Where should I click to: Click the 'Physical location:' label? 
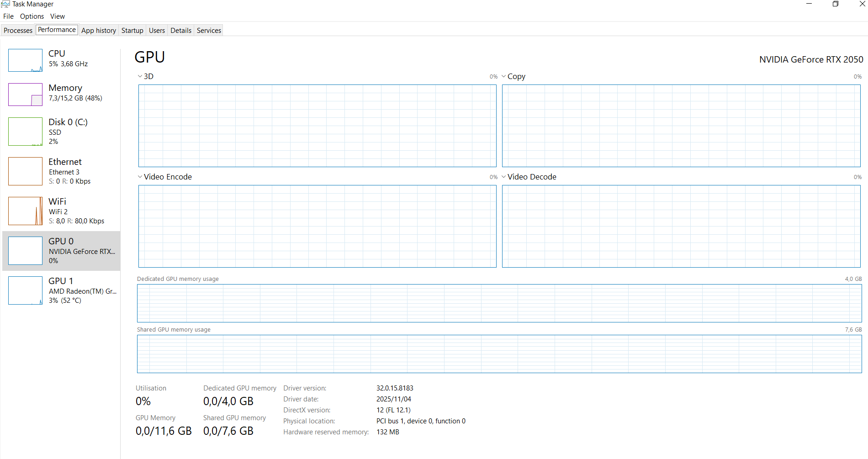click(x=309, y=421)
